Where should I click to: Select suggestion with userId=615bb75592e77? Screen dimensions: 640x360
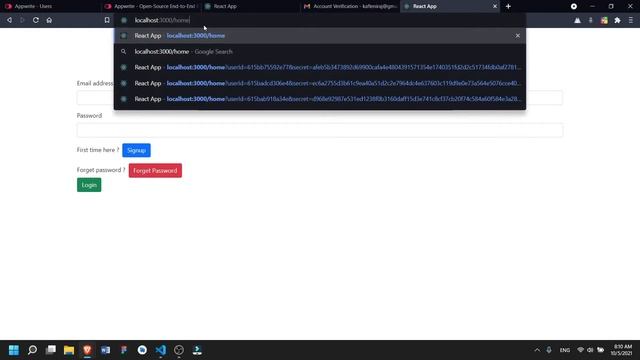(x=320, y=67)
